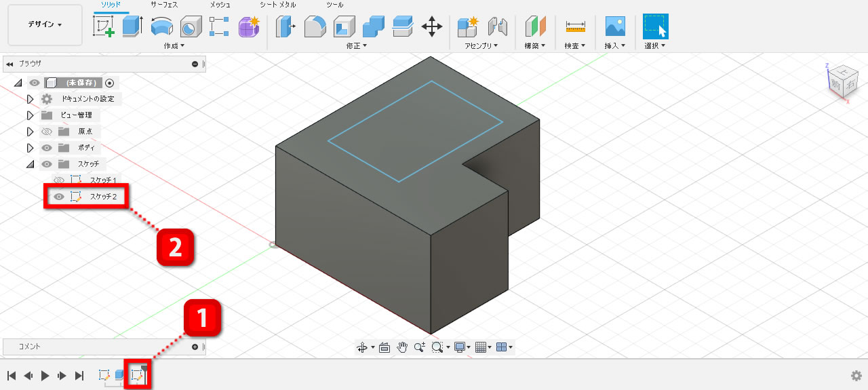Select the Move/Copy tool
Image resolution: width=868 pixels, height=390 pixels.
tap(432, 26)
